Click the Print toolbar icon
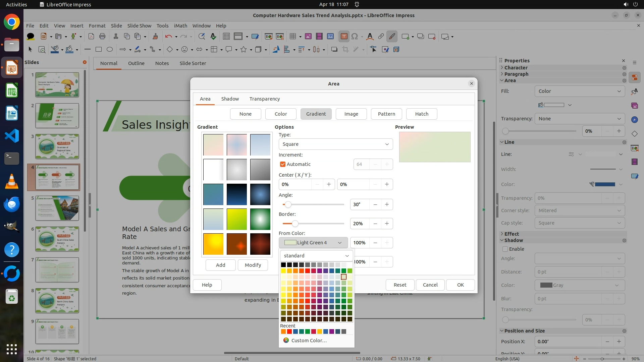Image resolution: width=644 pixels, height=362 pixels. point(102,37)
